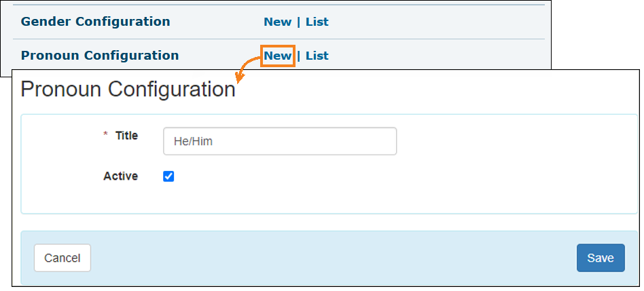Click empty form panel area right of Title field

pyautogui.click(x=516, y=142)
